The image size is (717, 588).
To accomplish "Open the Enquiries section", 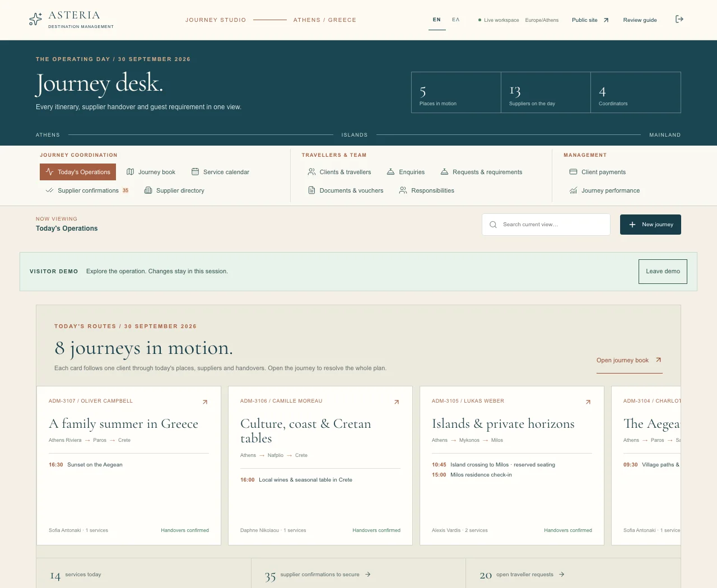I will point(406,172).
